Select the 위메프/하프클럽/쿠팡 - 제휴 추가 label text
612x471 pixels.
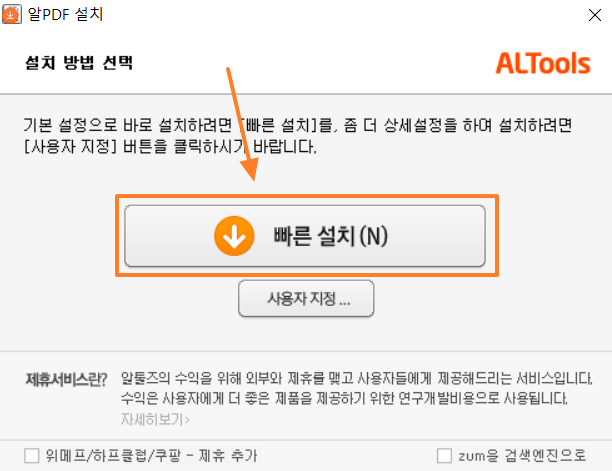[151, 455]
